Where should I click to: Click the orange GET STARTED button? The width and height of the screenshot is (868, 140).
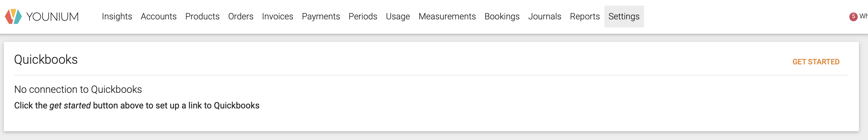(x=815, y=62)
